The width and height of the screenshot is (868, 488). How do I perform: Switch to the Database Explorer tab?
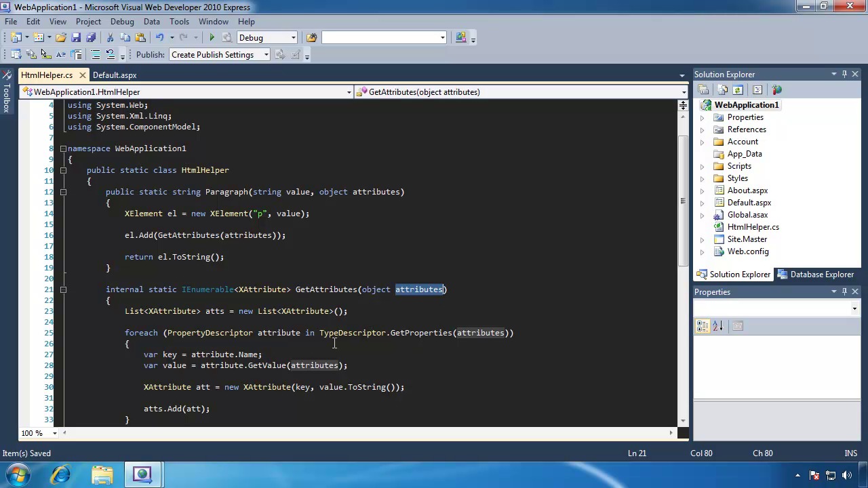click(x=816, y=274)
